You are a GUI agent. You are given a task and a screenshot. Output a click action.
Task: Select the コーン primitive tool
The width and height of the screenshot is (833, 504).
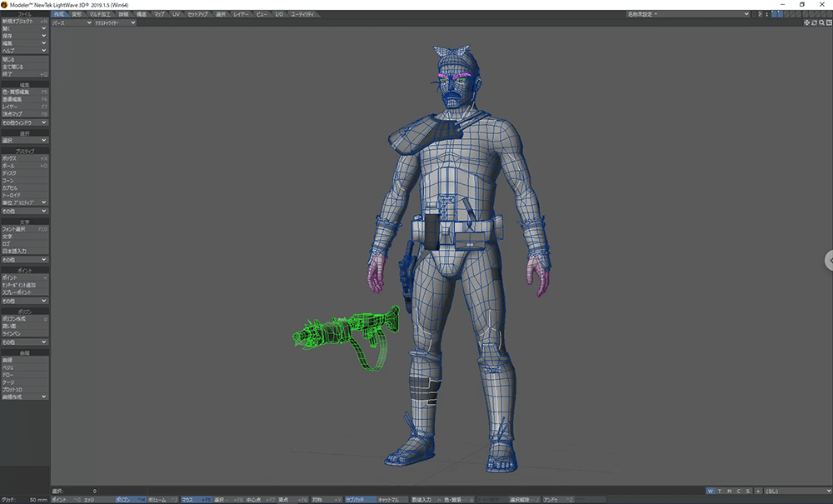[x=24, y=181]
